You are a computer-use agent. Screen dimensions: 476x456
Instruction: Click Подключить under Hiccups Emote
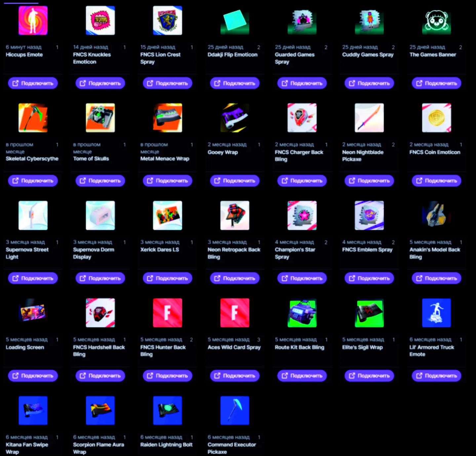pyautogui.click(x=33, y=83)
